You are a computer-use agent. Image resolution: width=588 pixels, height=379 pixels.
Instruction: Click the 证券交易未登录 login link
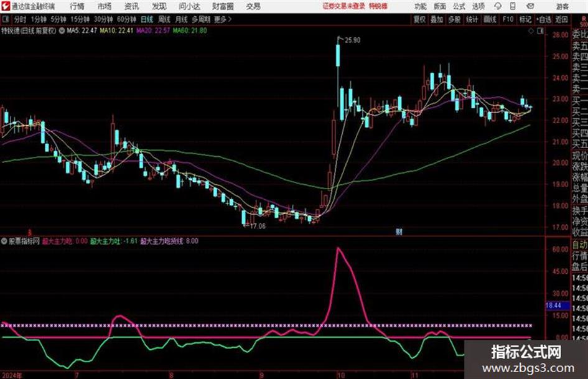tap(344, 6)
